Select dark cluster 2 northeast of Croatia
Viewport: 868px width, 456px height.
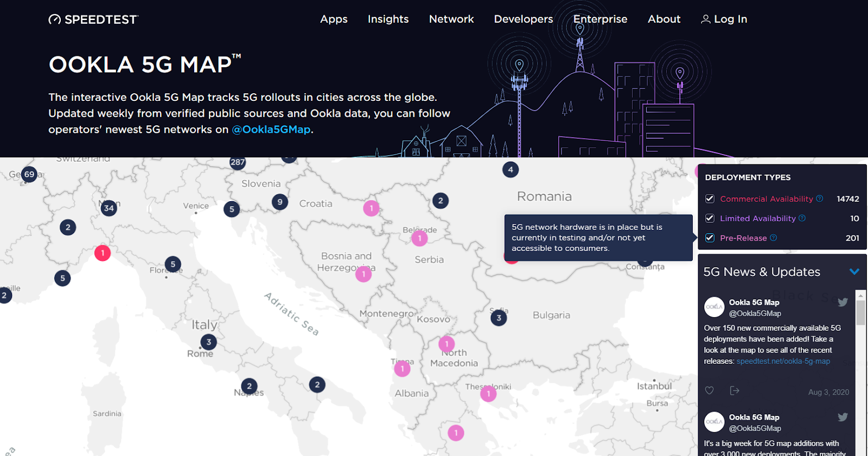pyautogui.click(x=441, y=201)
